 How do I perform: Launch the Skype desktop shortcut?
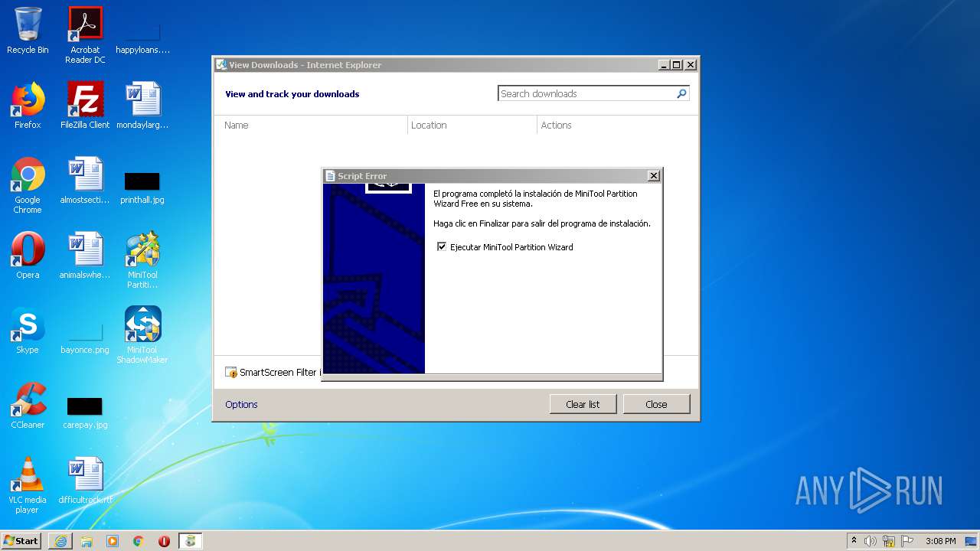point(28,331)
